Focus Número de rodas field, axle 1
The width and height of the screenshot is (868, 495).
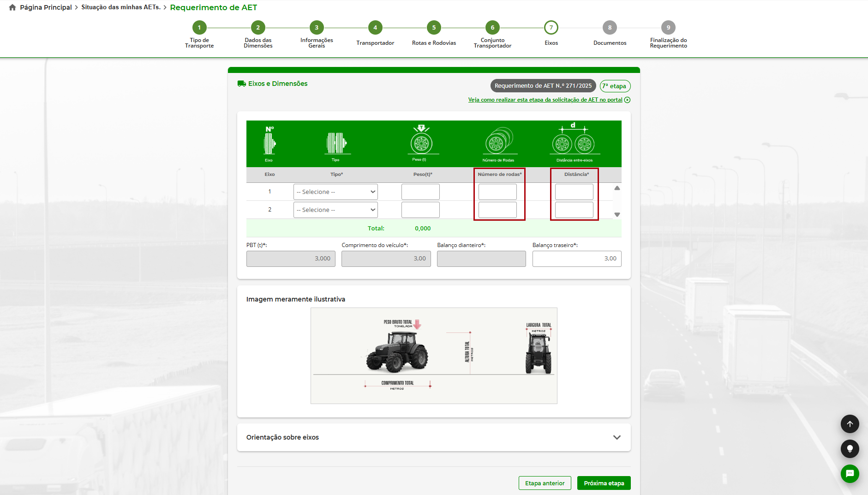[x=497, y=192]
